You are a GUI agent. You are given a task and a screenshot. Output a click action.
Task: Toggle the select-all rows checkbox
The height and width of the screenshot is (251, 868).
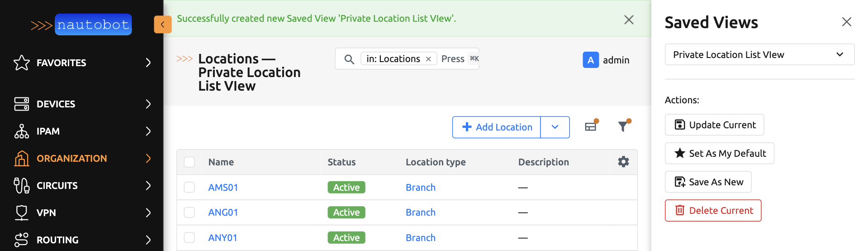point(189,162)
